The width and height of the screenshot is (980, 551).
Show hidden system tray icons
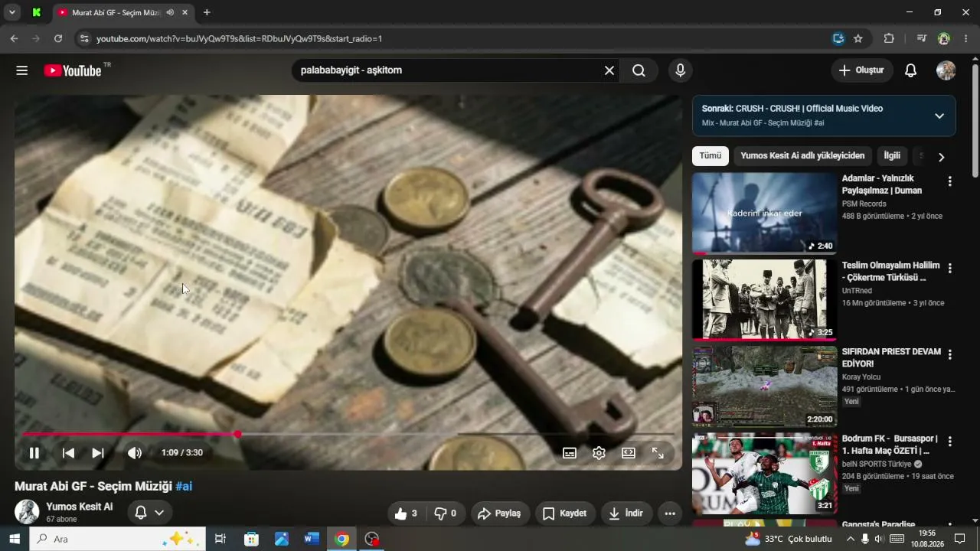click(850, 539)
